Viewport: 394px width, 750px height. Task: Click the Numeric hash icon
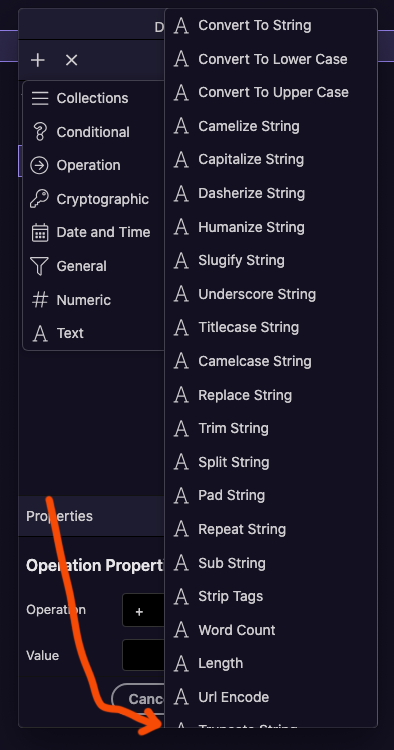click(x=40, y=300)
